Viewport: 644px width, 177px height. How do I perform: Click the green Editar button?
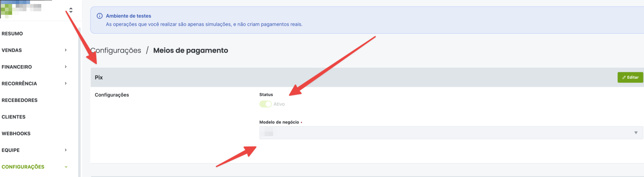pos(630,77)
